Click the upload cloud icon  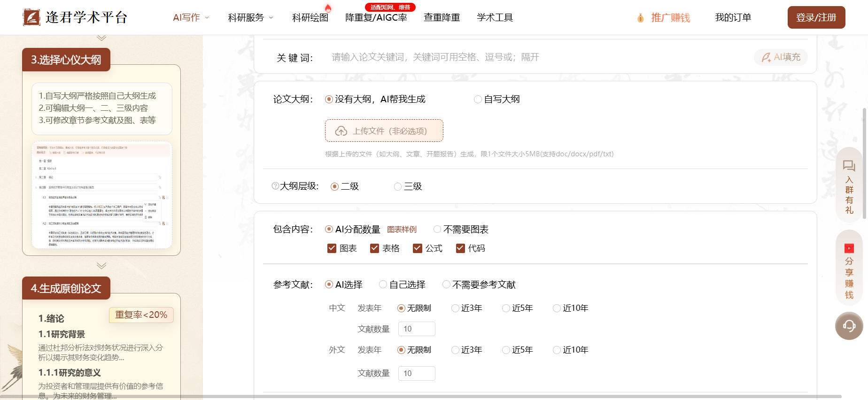(x=341, y=131)
